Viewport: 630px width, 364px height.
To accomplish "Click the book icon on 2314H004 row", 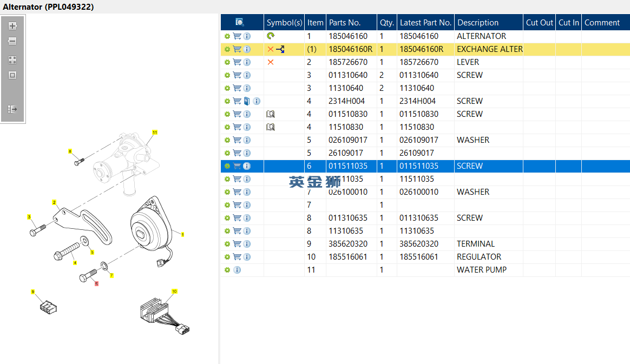I will point(247,101).
